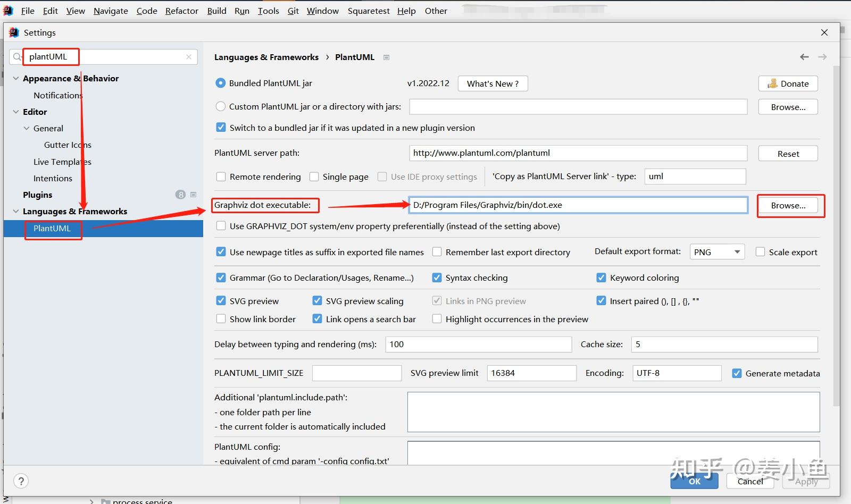Click the Copy as Server link type field

point(695,177)
